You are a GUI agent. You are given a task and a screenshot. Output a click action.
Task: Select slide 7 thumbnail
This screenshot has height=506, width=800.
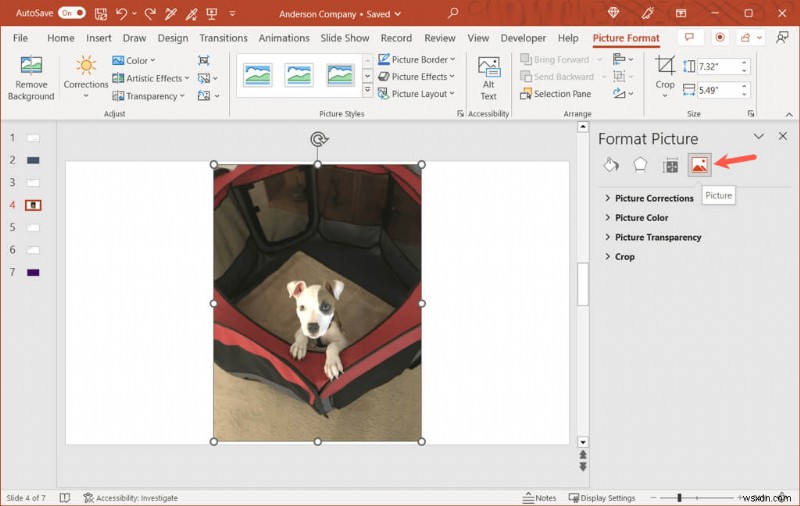33,272
